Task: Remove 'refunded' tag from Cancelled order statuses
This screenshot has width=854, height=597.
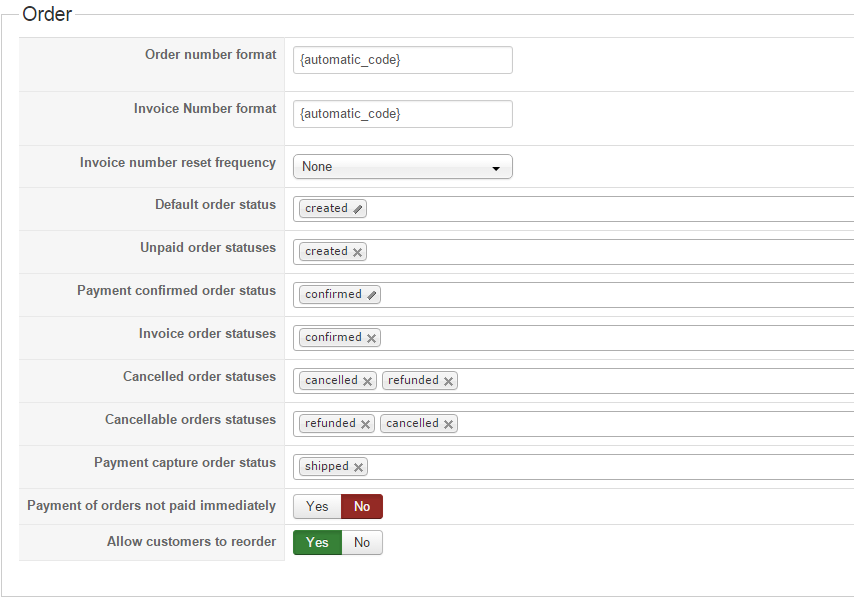Action: click(449, 381)
